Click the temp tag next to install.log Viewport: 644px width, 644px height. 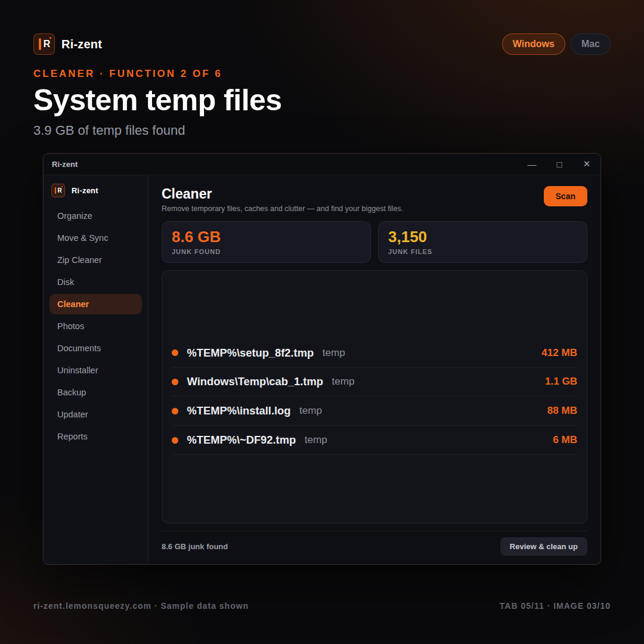point(311,411)
